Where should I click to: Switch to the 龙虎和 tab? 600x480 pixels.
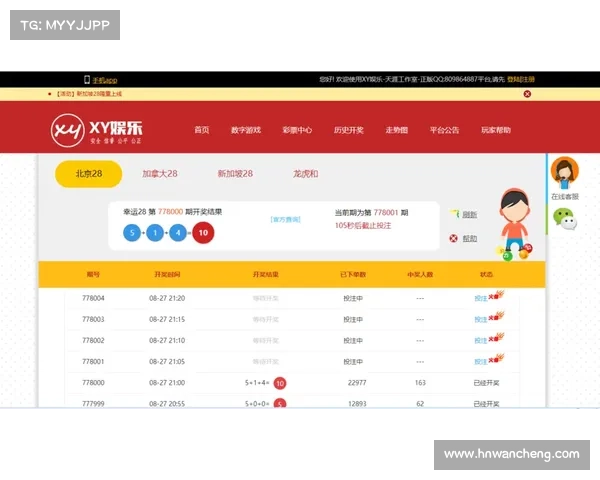pyautogui.click(x=305, y=174)
